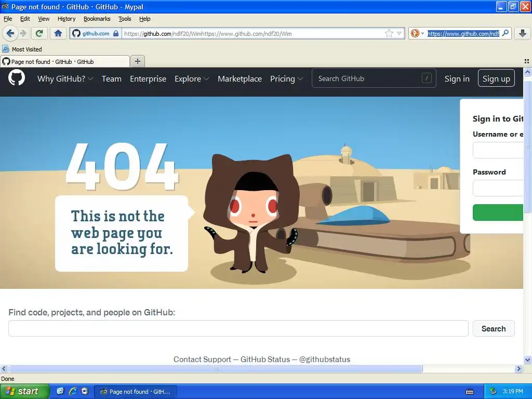The height and width of the screenshot is (399, 532).
Task: Open the address bar history dropdown arrow
Action: (399, 33)
